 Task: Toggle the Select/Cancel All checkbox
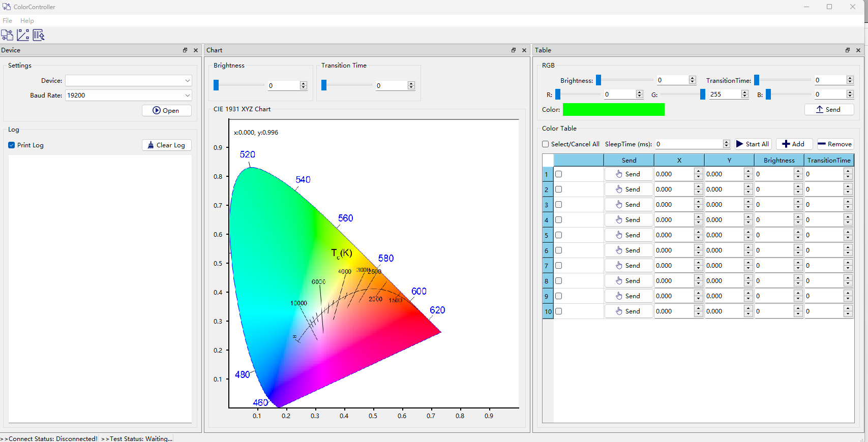[546, 144]
